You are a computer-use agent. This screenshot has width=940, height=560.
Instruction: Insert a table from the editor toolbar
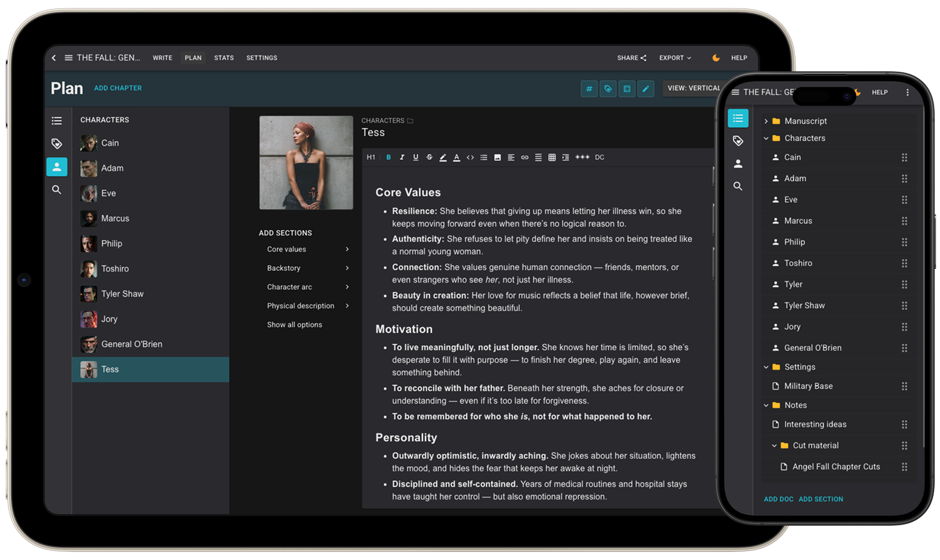pos(552,157)
